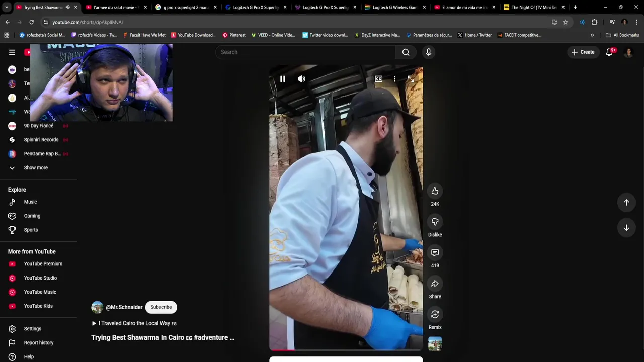Image resolution: width=644 pixels, height=362 pixels.
Task: Open a new browser tab
Action: [575, 7]
